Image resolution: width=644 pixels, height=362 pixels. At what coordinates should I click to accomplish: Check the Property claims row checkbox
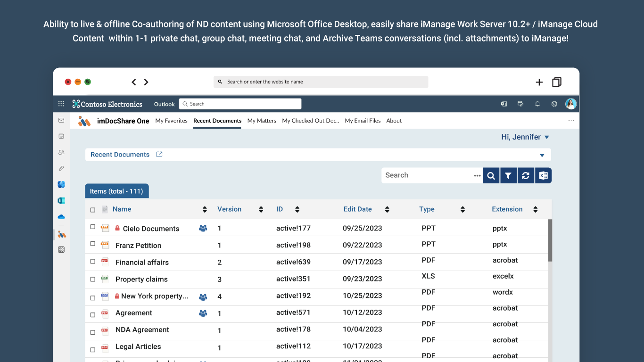point(93,279)
